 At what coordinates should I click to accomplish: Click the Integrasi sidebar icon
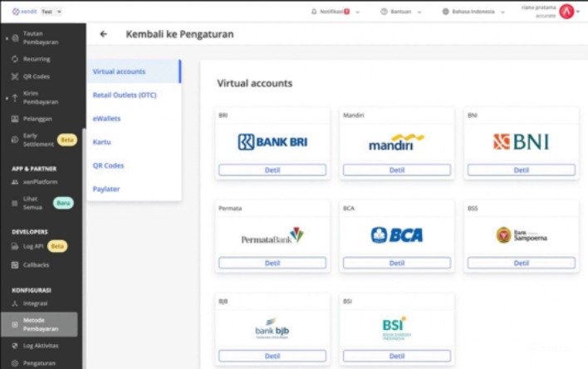tap(15, 303)
